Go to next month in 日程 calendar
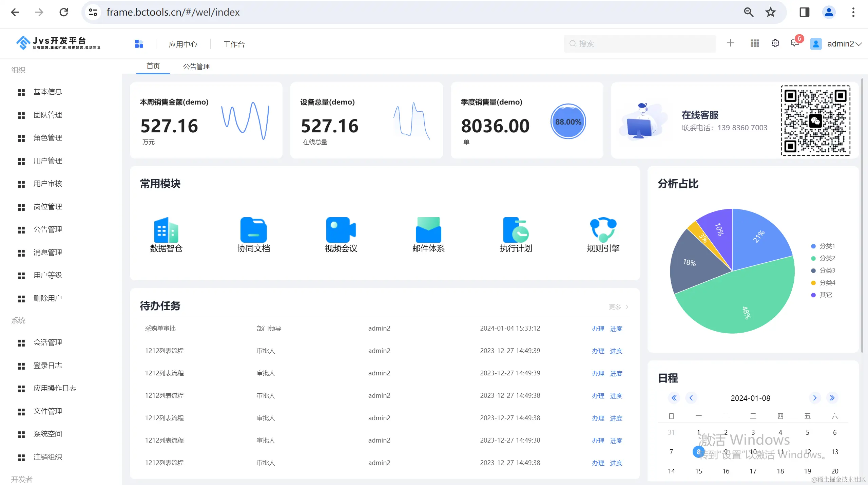 (x=814, y=398)
